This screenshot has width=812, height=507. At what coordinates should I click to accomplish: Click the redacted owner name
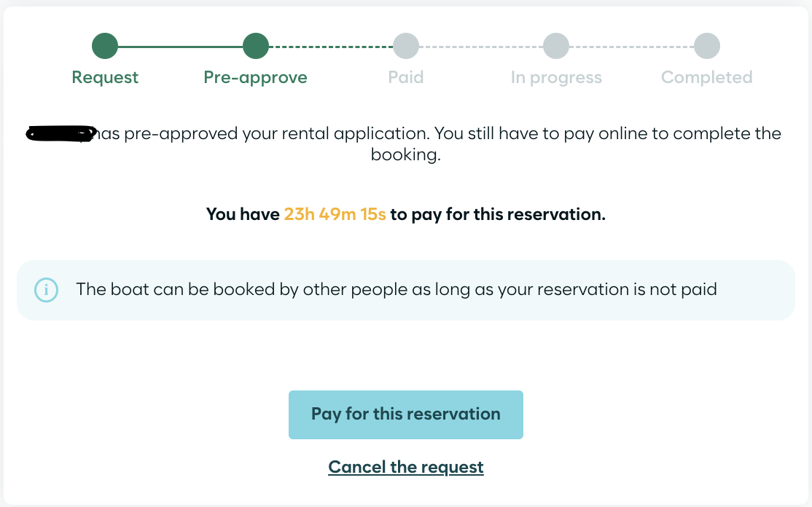(60, 133)
